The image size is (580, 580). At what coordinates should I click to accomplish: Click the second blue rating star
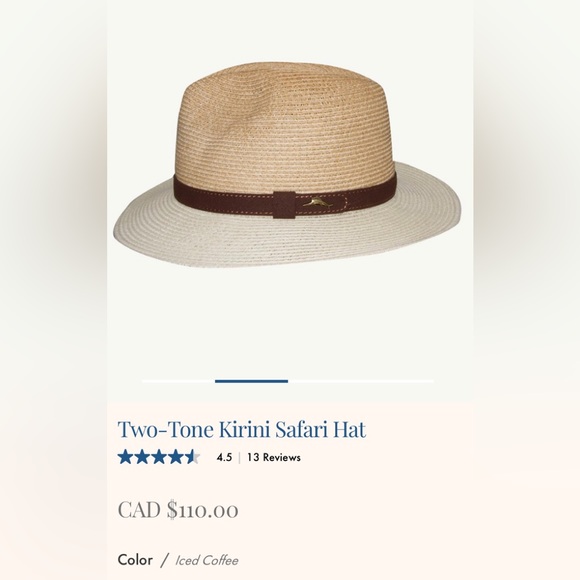[142, 457]
